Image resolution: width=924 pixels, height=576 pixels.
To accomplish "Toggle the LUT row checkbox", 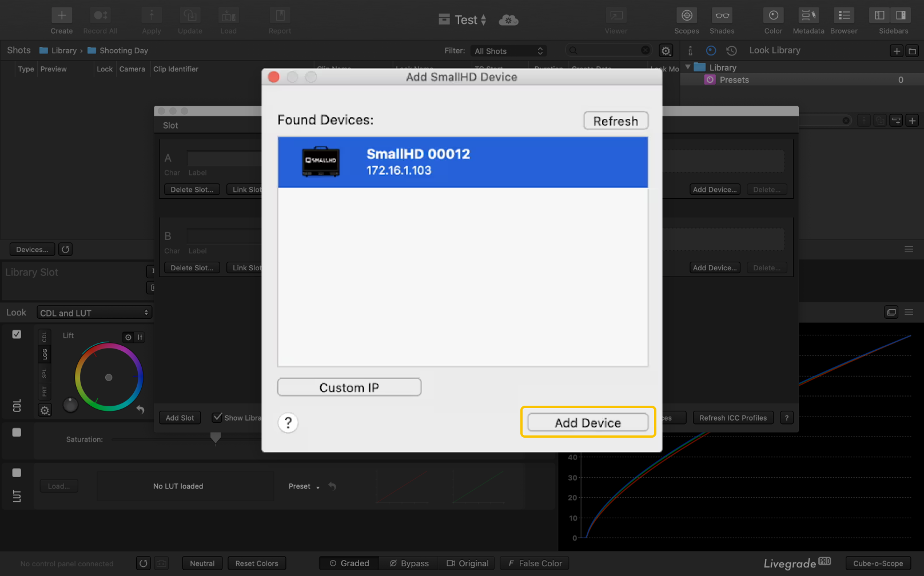I will tap(17, 473).
